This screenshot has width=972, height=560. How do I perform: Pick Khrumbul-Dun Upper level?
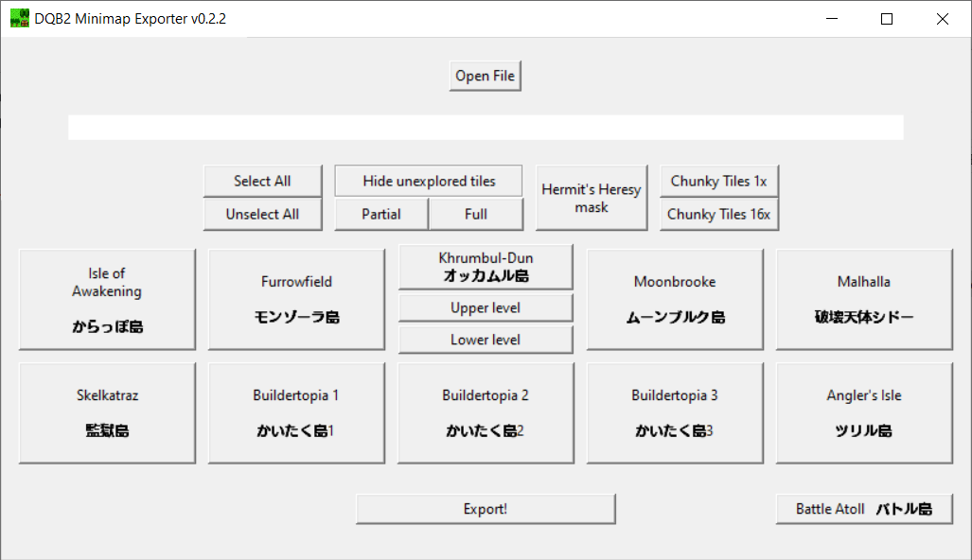pos(486,307)
